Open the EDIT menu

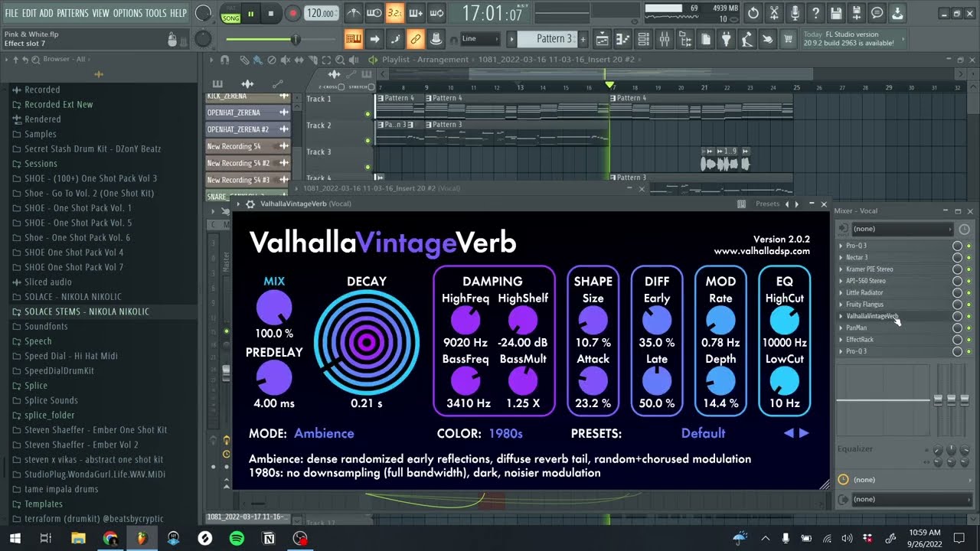tap(29, 13)
